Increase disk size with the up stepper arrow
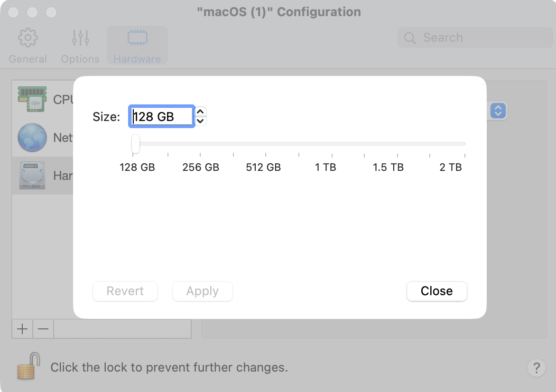 [x=201, y=112]
